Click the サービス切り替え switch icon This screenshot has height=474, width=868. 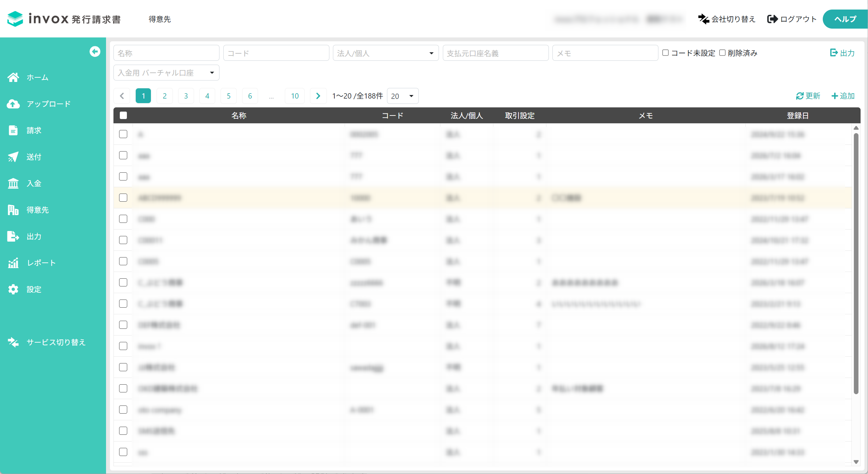13,342
